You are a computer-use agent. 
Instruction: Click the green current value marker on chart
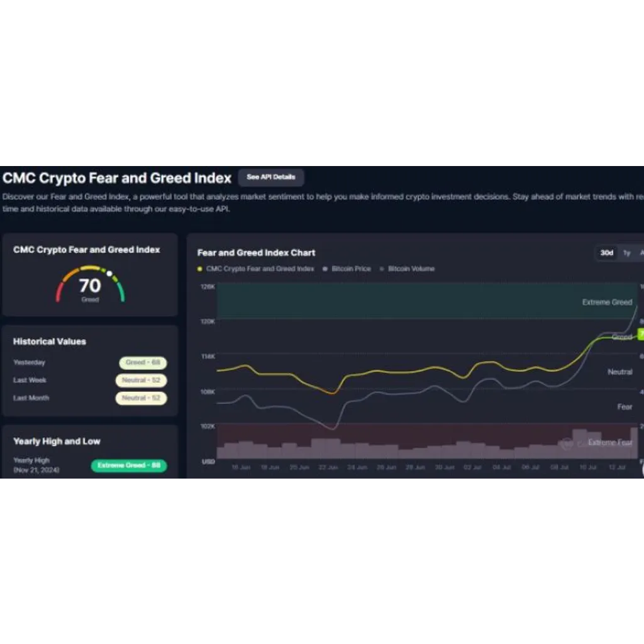[x=640, y=335]
